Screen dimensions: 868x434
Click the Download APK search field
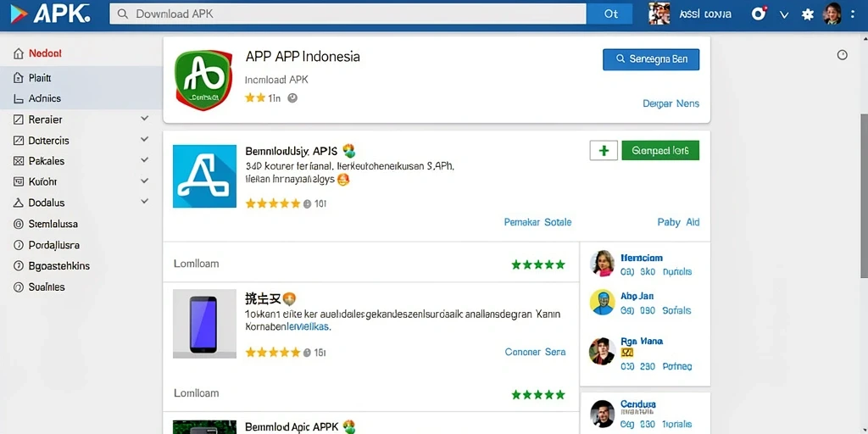pyautogui.click(x=348, y=14)
